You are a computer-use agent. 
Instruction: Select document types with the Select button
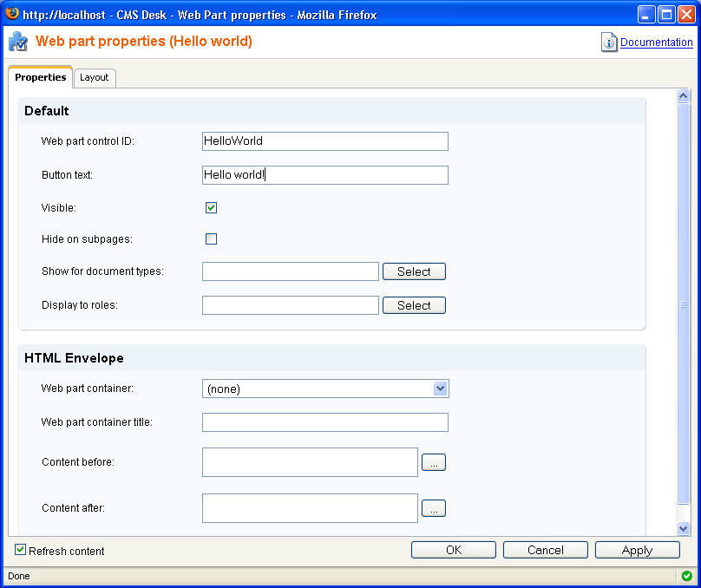(414, 271)
